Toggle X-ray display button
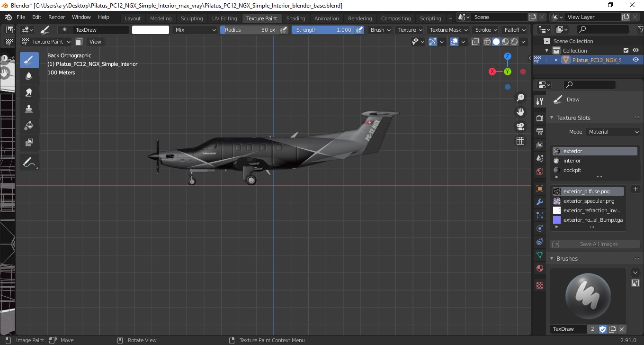 475,42
